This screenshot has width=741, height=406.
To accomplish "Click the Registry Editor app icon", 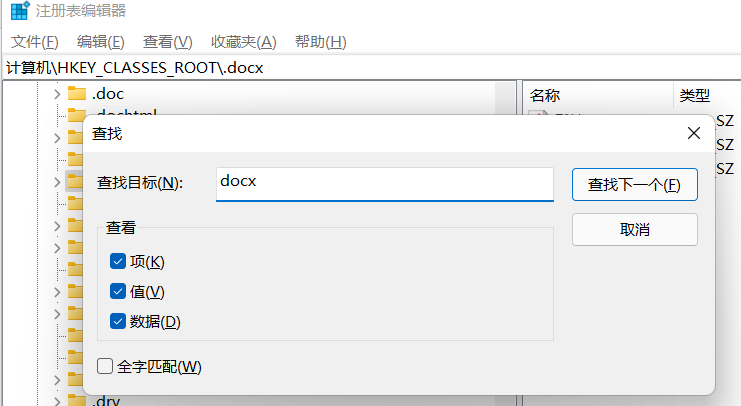I will (x=19, y=11).
